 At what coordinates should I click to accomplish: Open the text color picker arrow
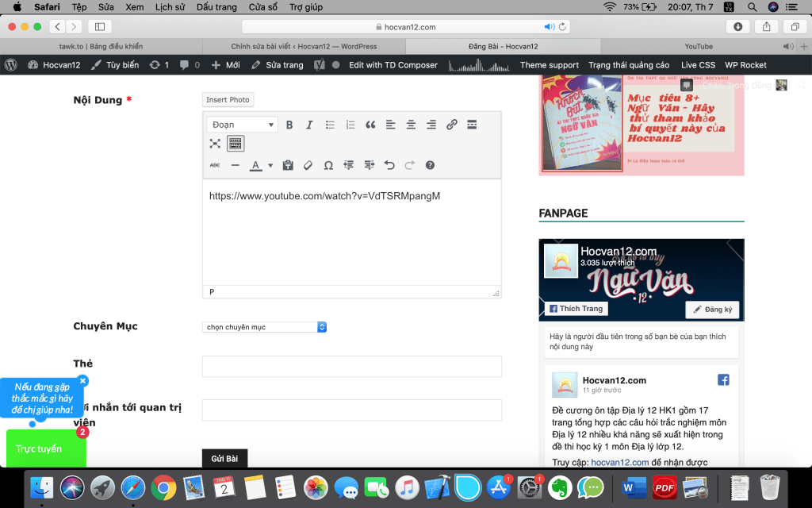270,166
